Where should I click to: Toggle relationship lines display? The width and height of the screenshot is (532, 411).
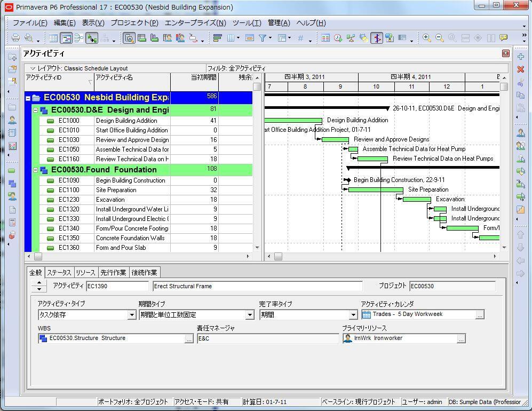pos(92,38)
